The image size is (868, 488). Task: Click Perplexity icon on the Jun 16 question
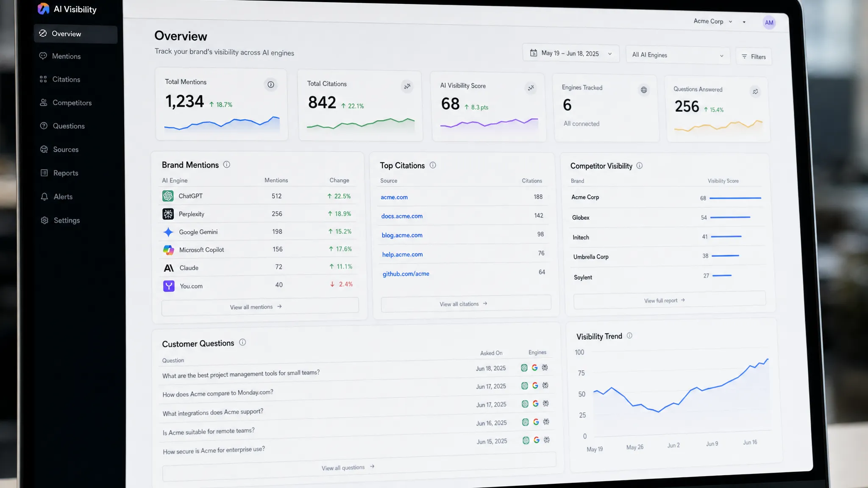click(546, 421)
